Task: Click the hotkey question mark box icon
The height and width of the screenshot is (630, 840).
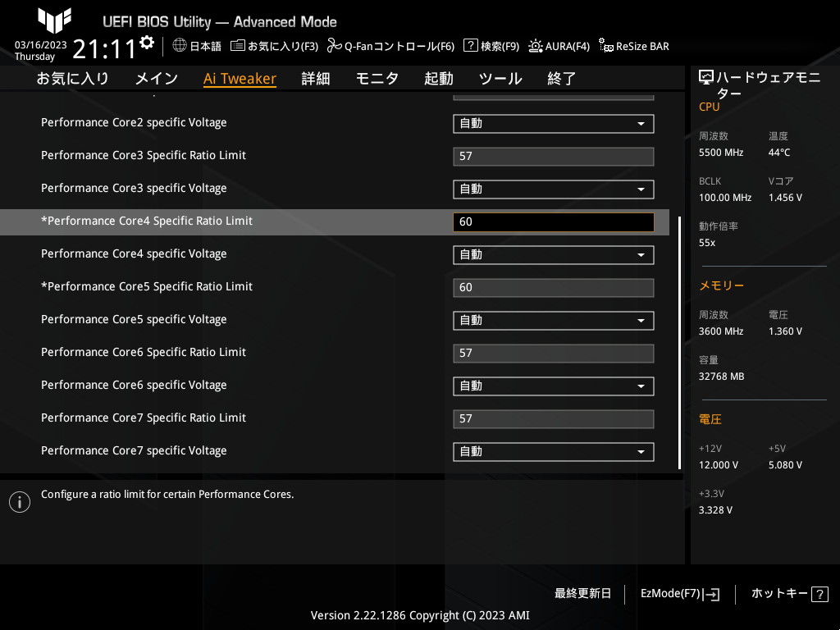Action: (819, 594)
